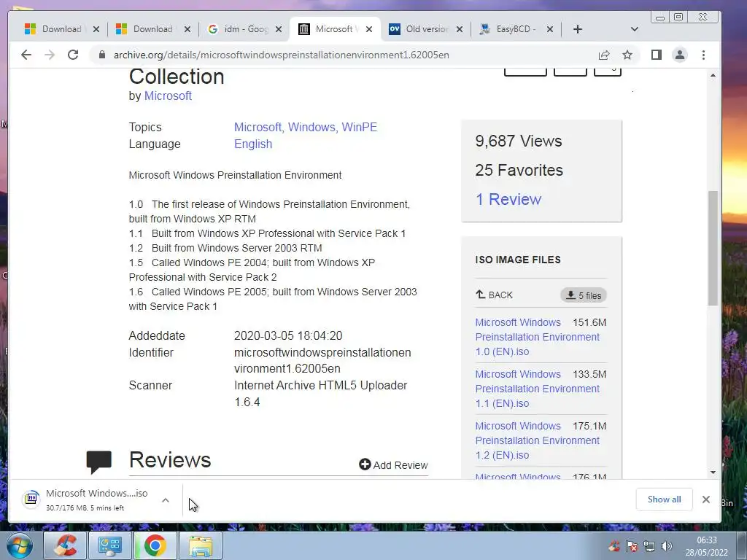Click the volume speaker tray icon
This screenshot has width=747, height=560.
point(667,546)
